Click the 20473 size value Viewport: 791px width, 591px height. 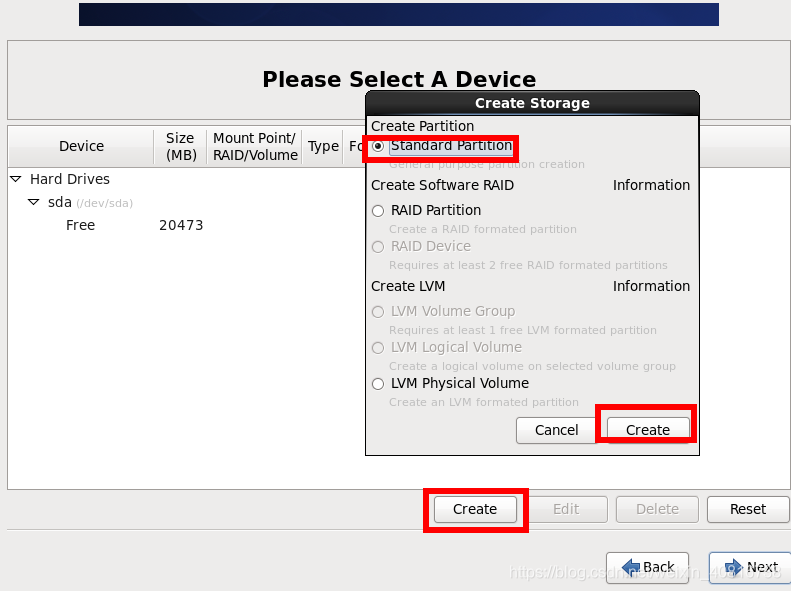[181, 225]
